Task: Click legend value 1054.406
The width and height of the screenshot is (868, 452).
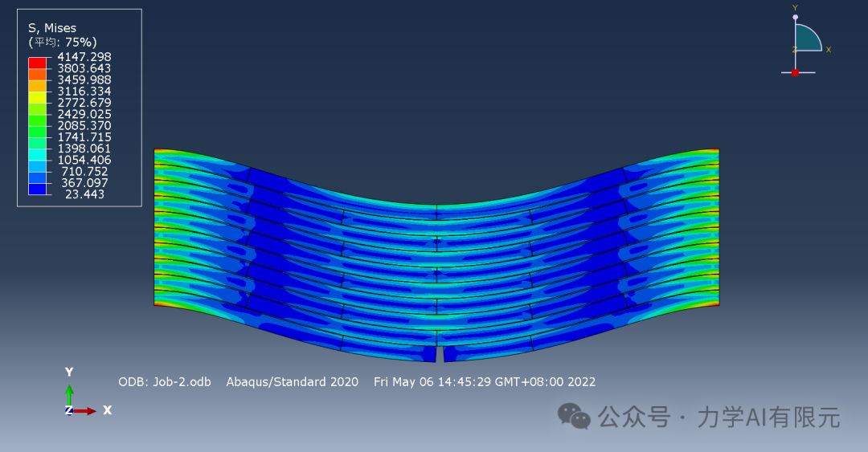Action: (84, 160)
